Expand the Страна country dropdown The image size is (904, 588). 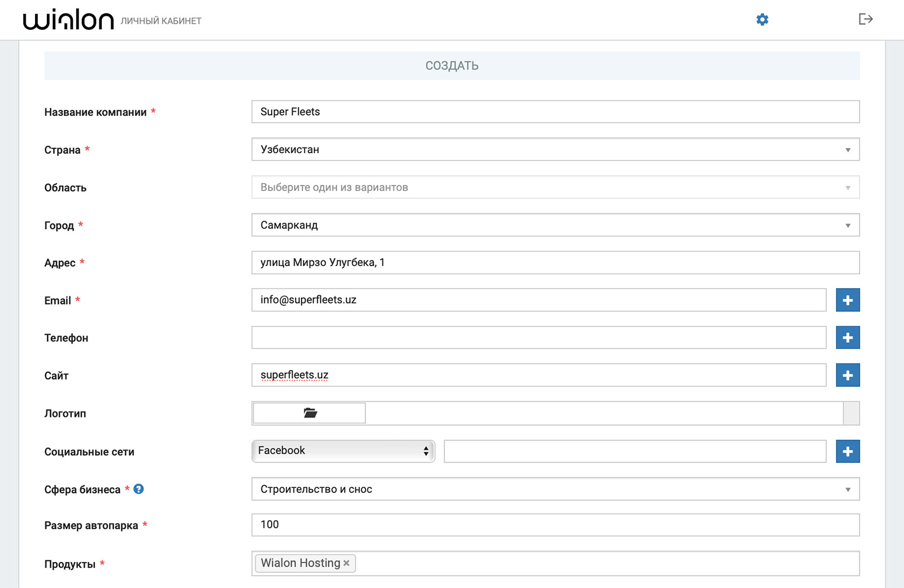[x=555, y=150]
